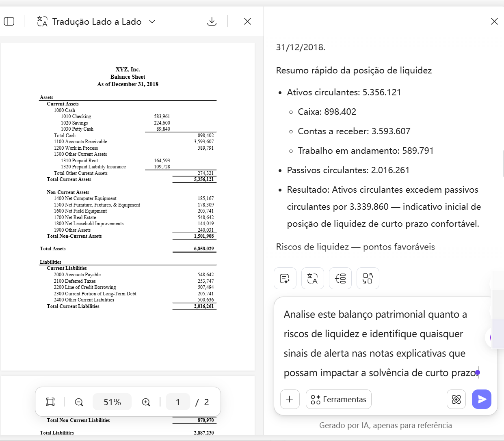Click the 'Total Assets' row label

pyautogui.click(x=53, y=249)
